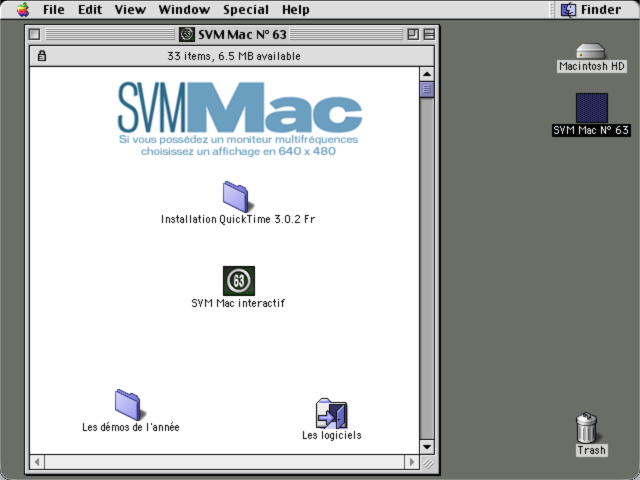The image size is (640, 480).
Task: Click the window resize grip corner
Action: pos(428,462)
